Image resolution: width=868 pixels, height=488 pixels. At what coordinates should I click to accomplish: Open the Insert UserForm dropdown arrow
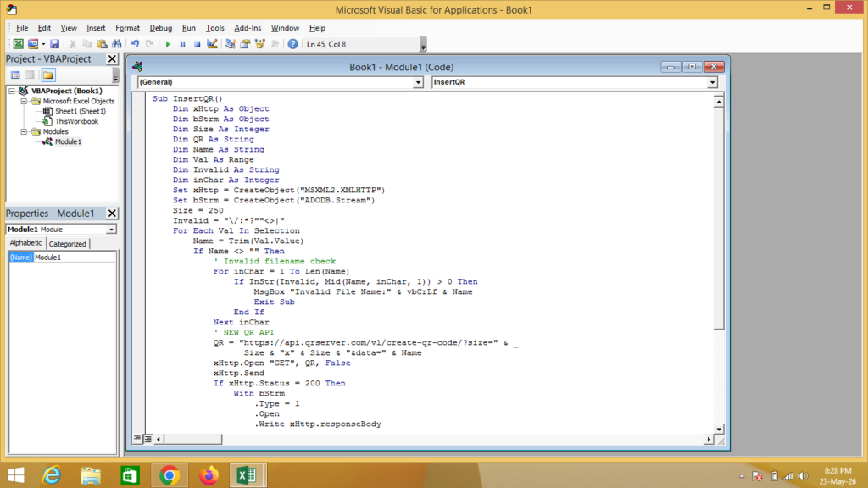43,44
